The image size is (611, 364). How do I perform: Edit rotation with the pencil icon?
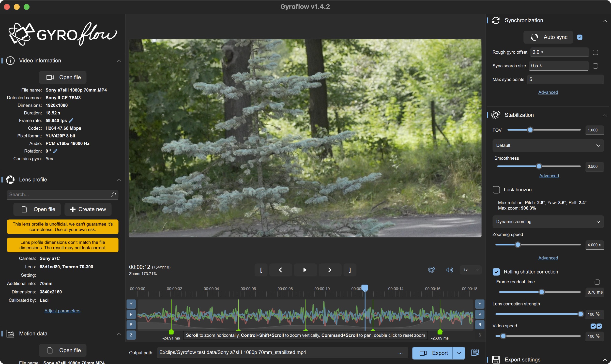tap(55, 151)
